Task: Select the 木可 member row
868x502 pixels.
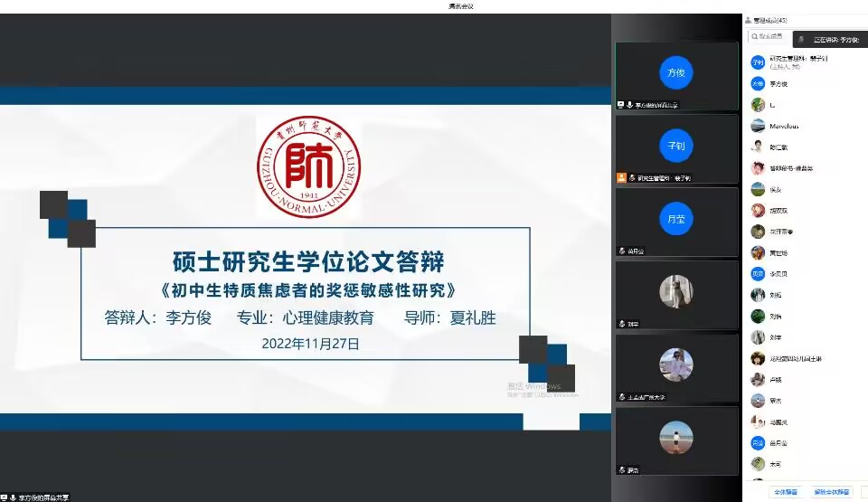Action: point(805,464)
